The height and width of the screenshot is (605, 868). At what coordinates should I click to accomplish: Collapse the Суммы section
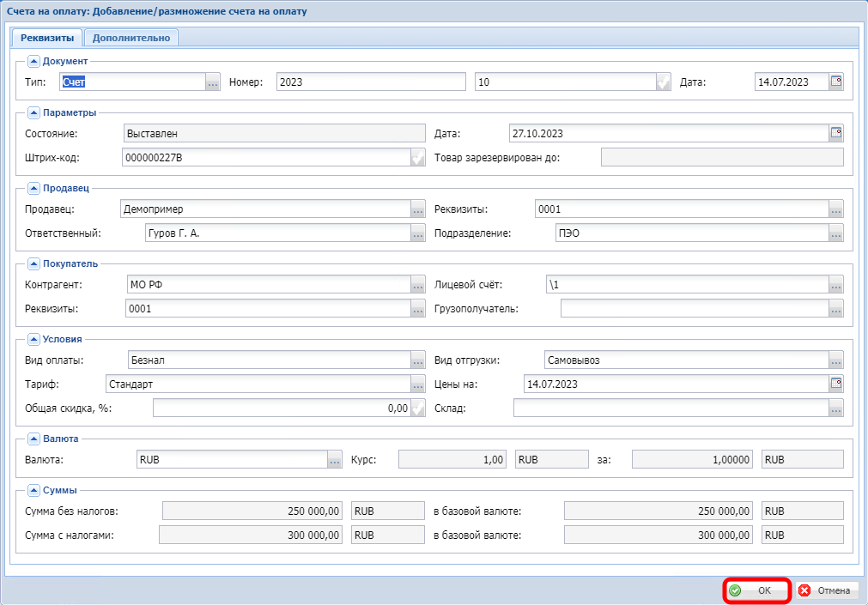[34, 490]
